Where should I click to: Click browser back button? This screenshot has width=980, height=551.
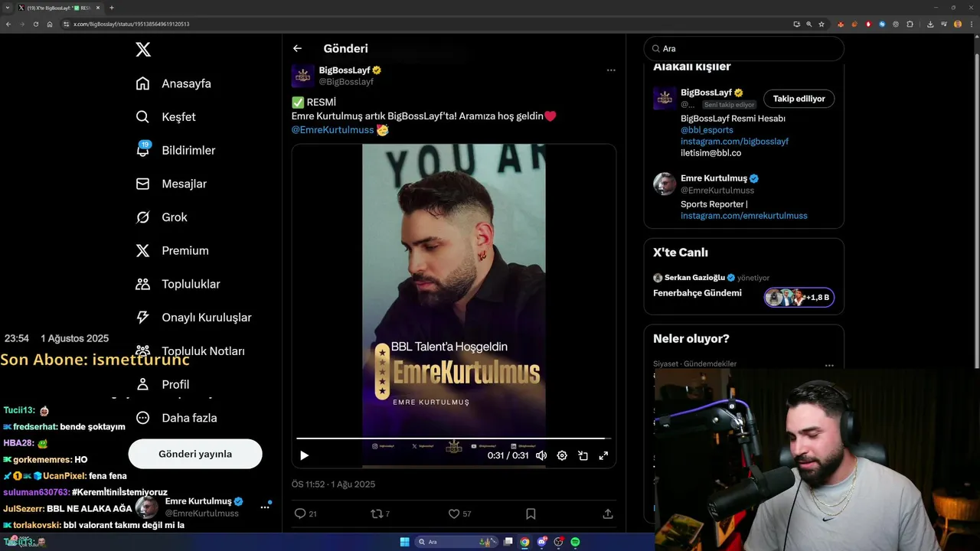pos(8,24)
